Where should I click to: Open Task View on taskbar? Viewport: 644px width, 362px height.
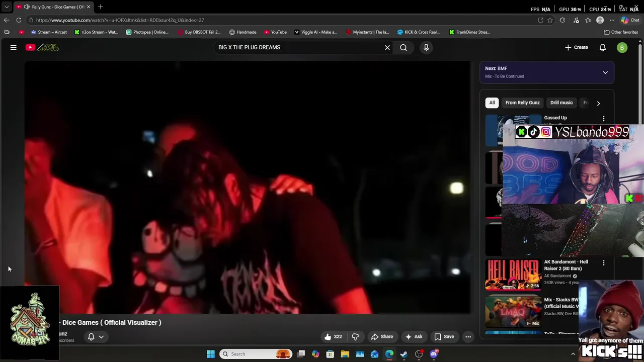pos(301,354)
